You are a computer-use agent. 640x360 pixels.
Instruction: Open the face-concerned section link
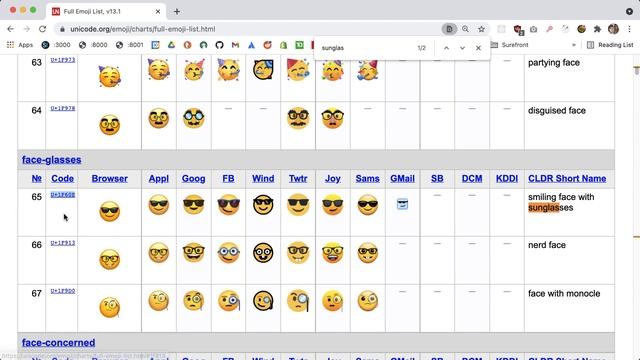[58, 342]
